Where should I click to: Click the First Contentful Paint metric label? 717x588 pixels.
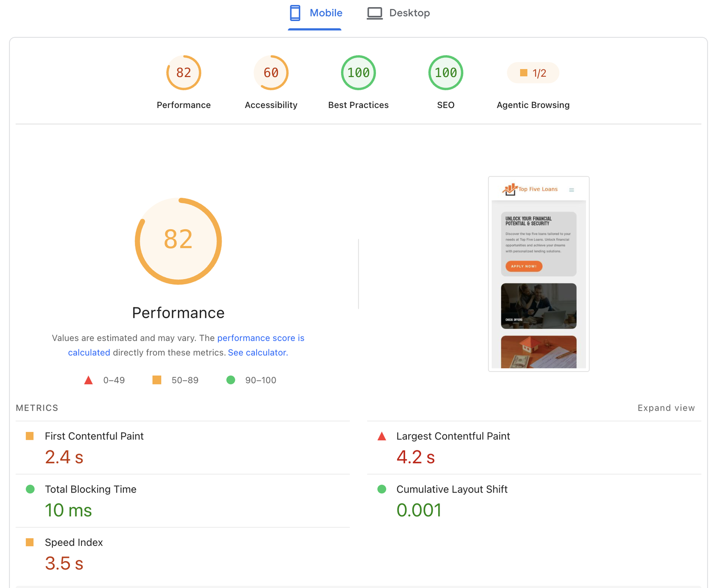(x=94, y=436)
